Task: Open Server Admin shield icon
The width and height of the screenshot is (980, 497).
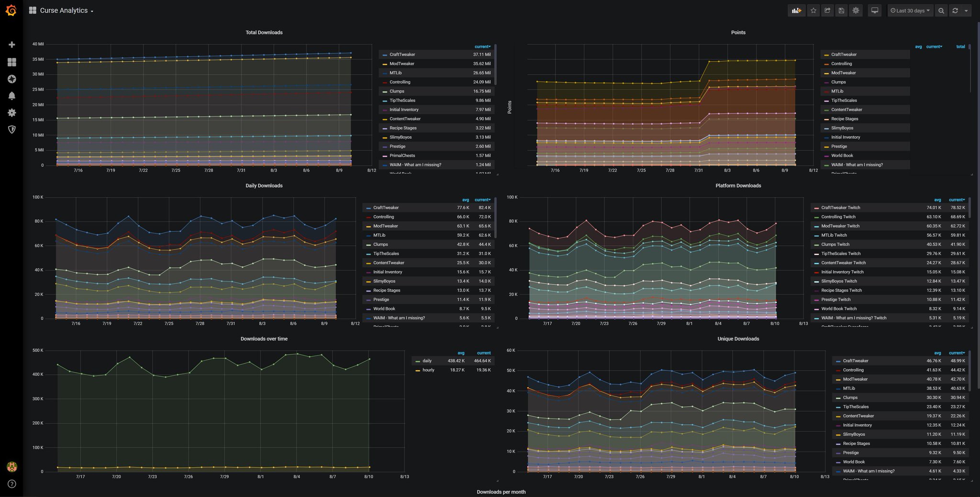Action: pyautogui.click(x=12, y=129)
